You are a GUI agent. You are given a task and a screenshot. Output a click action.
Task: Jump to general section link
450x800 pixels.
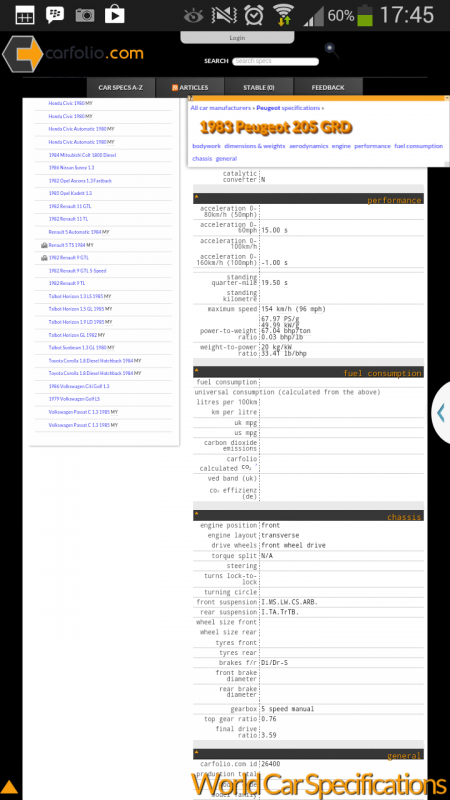coord(227,159)
